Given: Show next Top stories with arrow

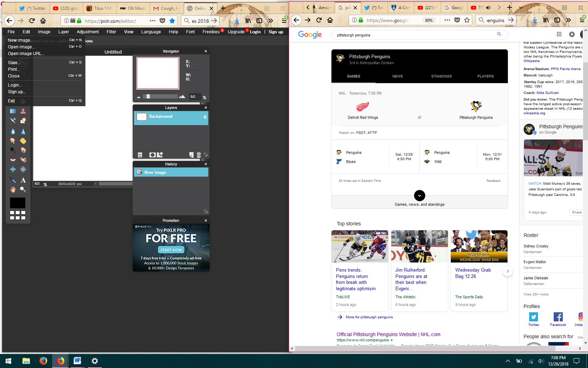Looking at the screenshot, I should pos(507,271).
